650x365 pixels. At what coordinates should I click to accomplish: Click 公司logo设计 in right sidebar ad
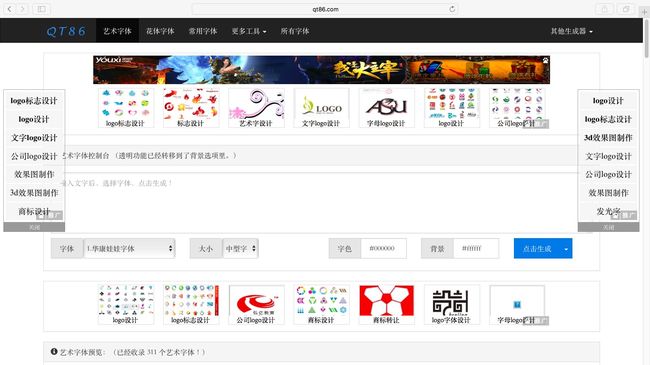(x=608, y=175)
